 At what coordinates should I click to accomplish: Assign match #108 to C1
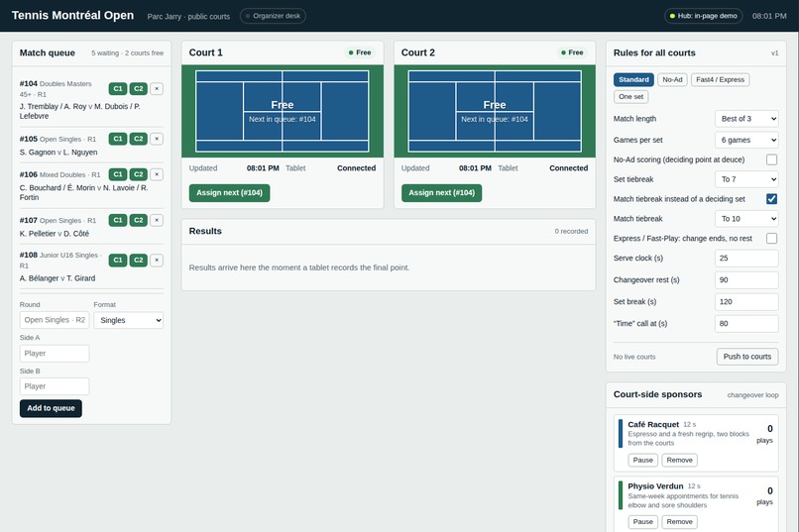(x=118, y=260)
